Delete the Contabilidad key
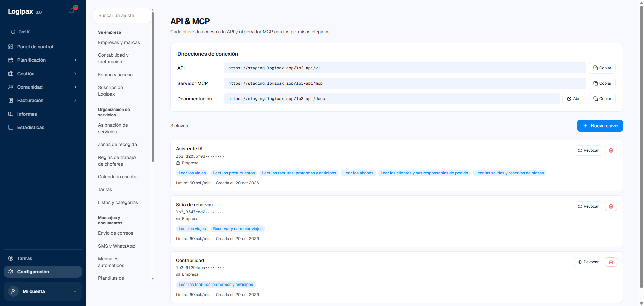Screen dimensions: 644x306 tap(611, 262)
